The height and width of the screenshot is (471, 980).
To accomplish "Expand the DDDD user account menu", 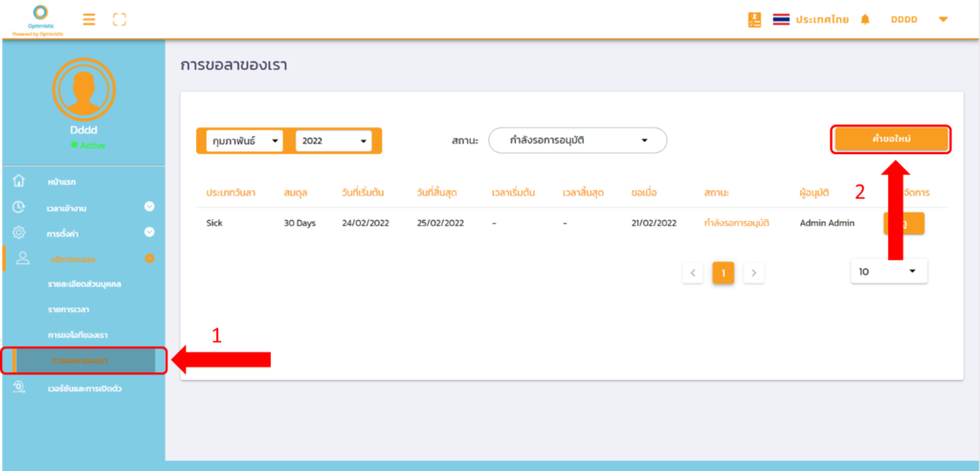I will point(943,19).
